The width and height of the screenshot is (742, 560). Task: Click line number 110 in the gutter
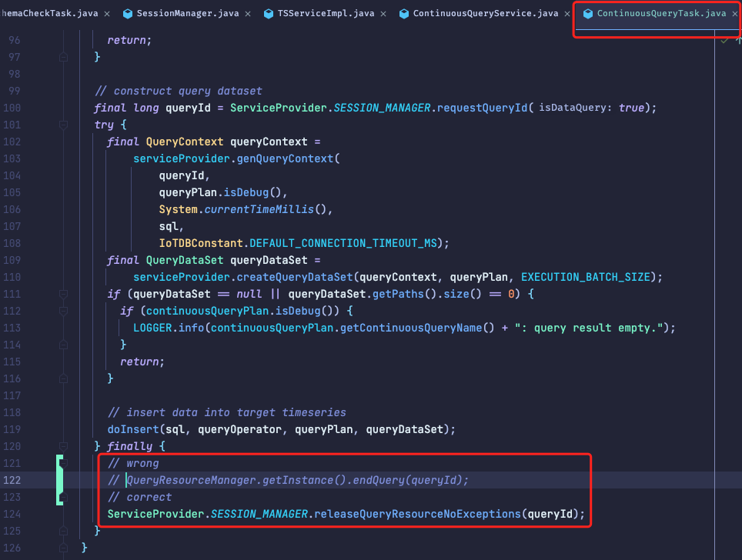click(12, 277)
